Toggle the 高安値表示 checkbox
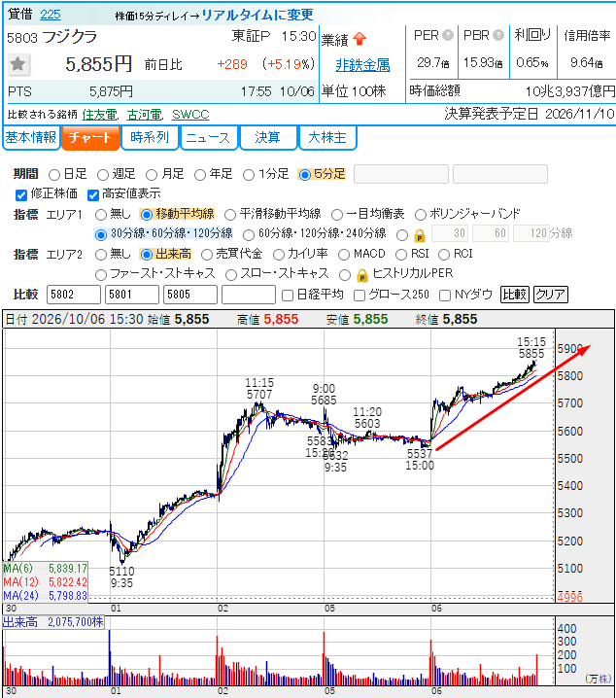 (92, 195)
